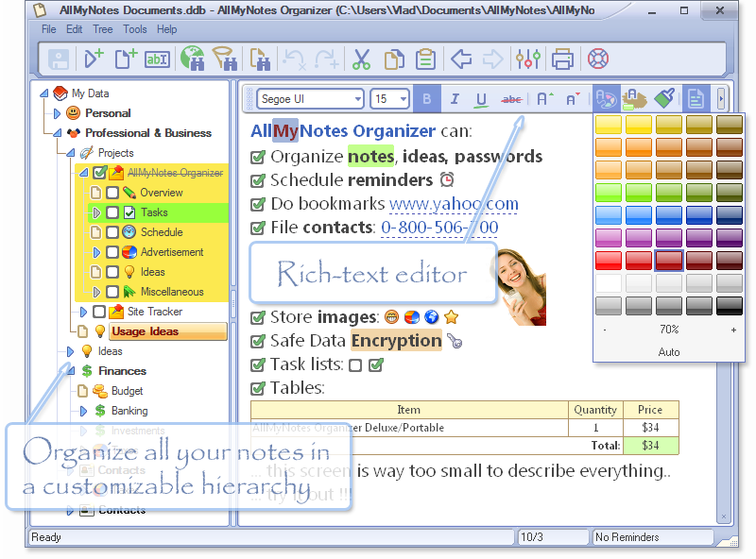Open options via the sliders icon
756x559 pixels.
click(x=528, y=59)
